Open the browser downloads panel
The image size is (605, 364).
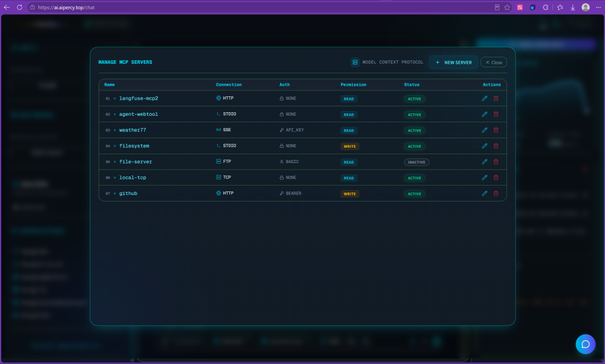tap(573, 7)
